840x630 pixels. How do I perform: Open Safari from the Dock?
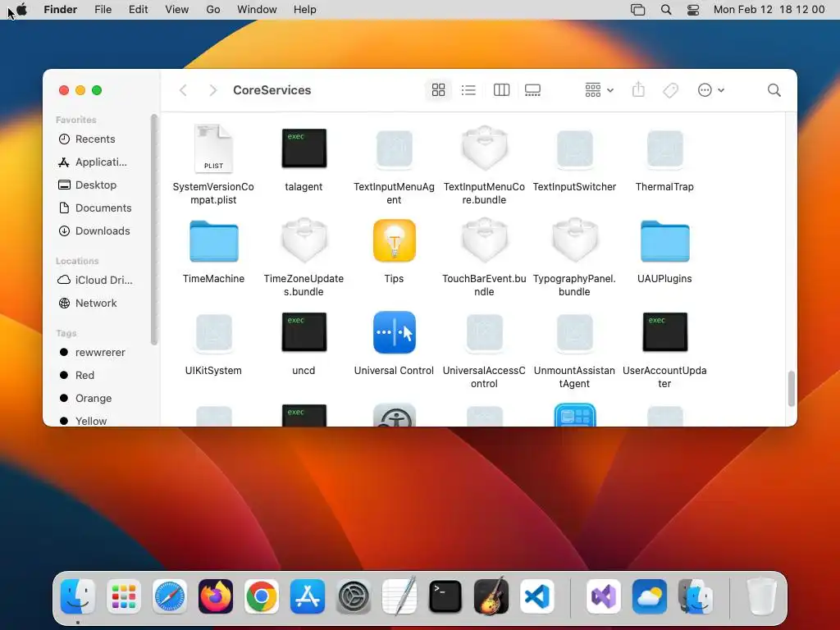tap(170, 596)
